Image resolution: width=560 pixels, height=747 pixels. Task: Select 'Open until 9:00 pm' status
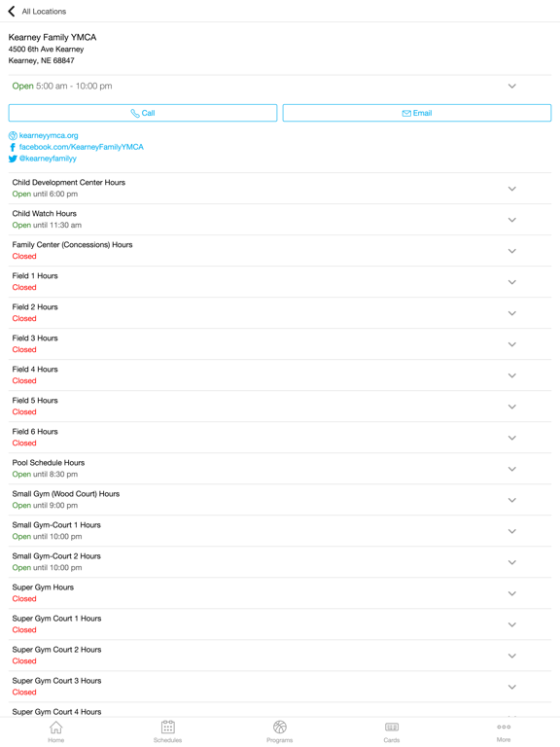45,505
